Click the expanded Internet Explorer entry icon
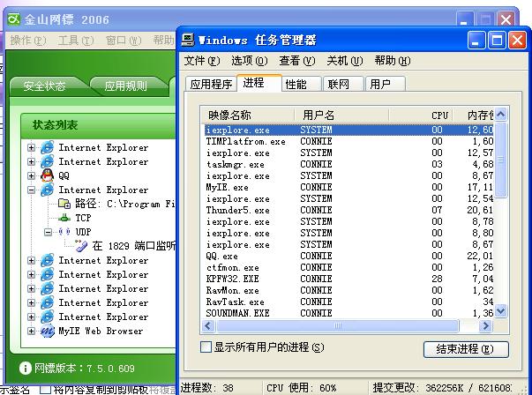The height and width of the screenshot is (395, 532). pos(48,190)
